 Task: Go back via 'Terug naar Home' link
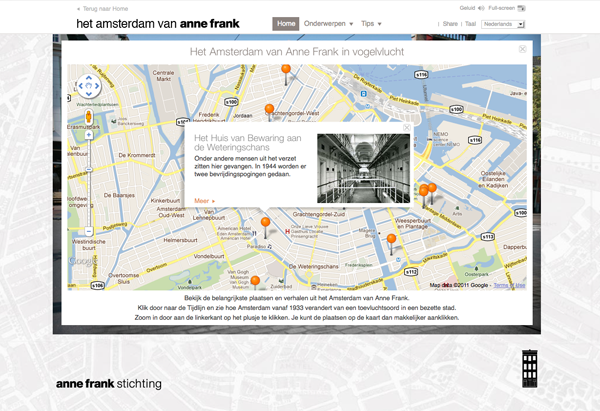click(x=103, y=9)
